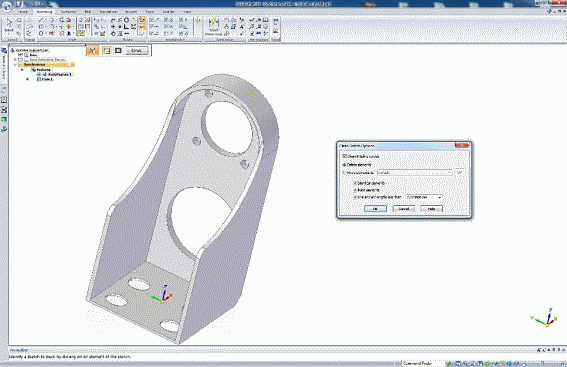Image resolution: width=567 pixels, height=367 pixels.
Task: Click the Solid Edge application button
Action: coord(7,6)
